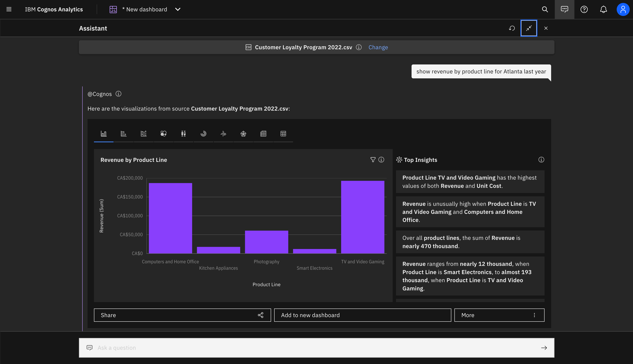The image size is (633, 364).
Task: Open the notifications bell
Action: pyautogui.click(x=604, y=9)
